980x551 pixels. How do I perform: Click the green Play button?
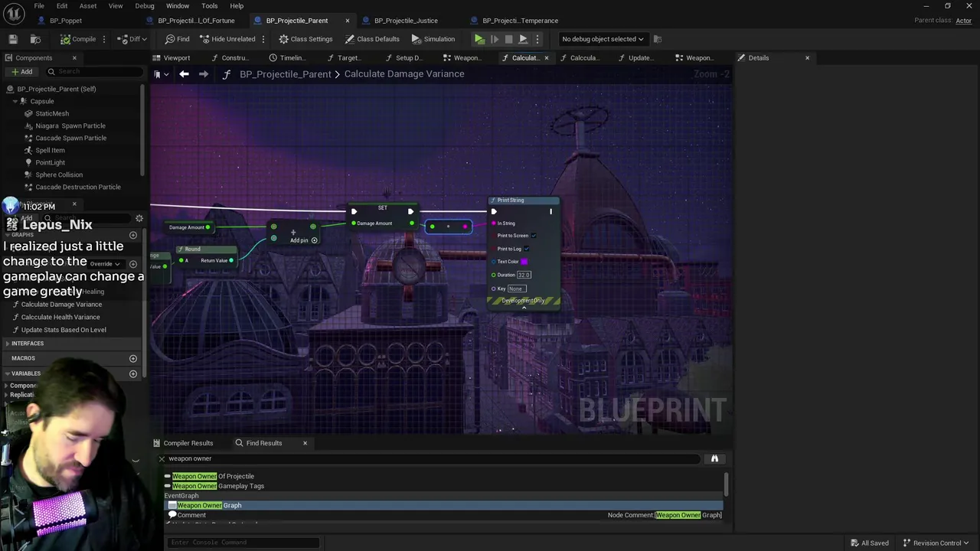(x=479, y=39)
